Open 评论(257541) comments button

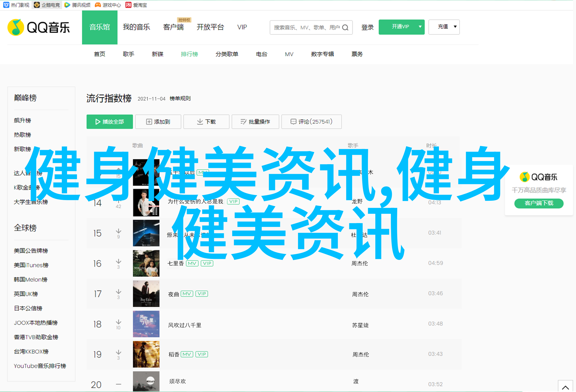click(x=311, y=122)
